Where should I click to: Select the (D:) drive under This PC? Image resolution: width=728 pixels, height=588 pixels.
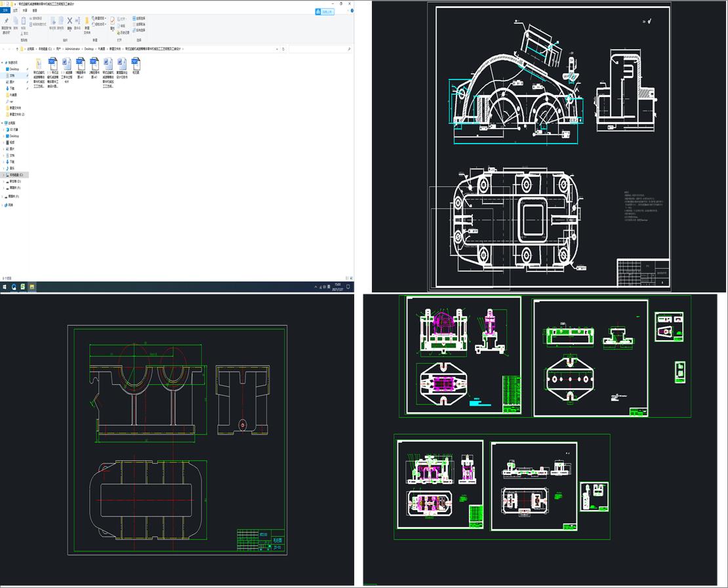[14, 182]
